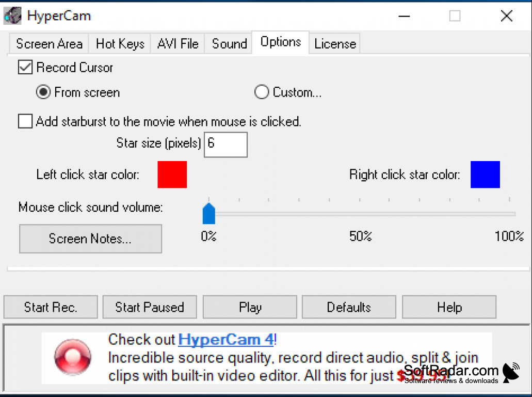Open the Screen Notes... dialog

point(90,239)
